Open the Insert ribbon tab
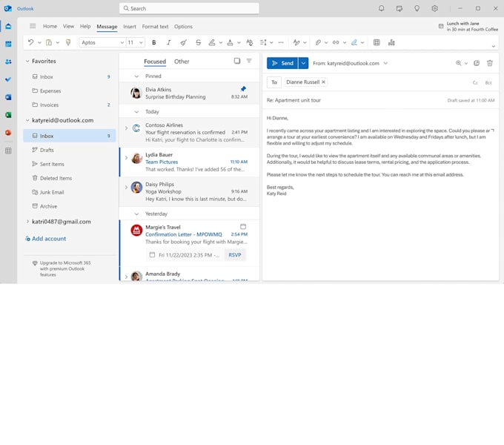Viewport: 504px width, 445px height. pos(130,27)
